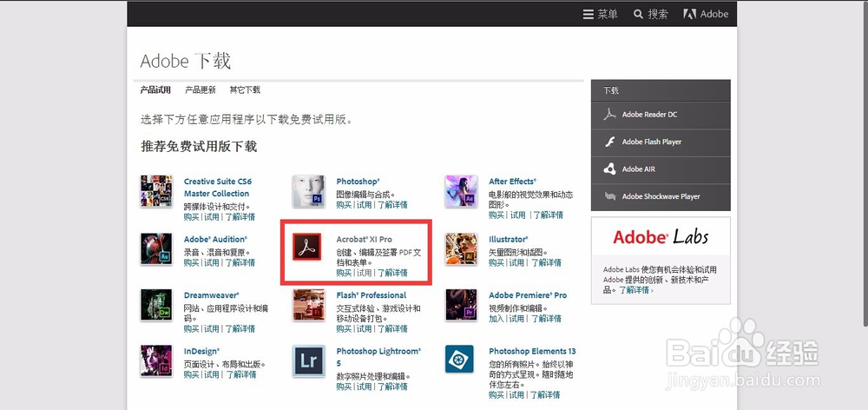Viewport: 868px width, 410px height.
Task: Open the Flash Professional title link
Action: 372,295
